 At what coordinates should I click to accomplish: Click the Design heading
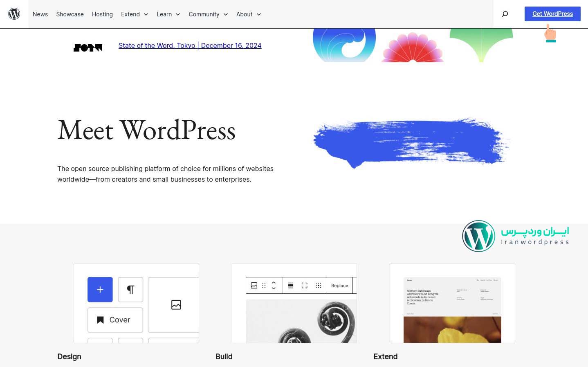pyautogui.click(x=69, y=357)
